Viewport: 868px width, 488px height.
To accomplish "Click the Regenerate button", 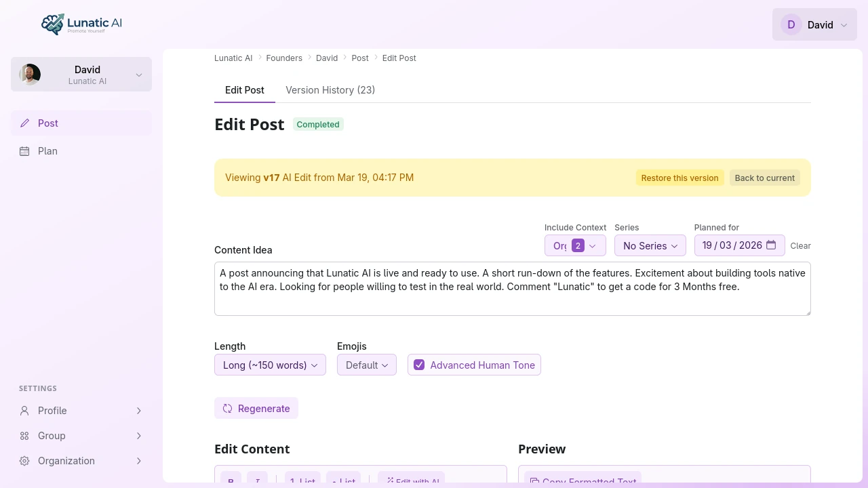I will click(256, 408).
